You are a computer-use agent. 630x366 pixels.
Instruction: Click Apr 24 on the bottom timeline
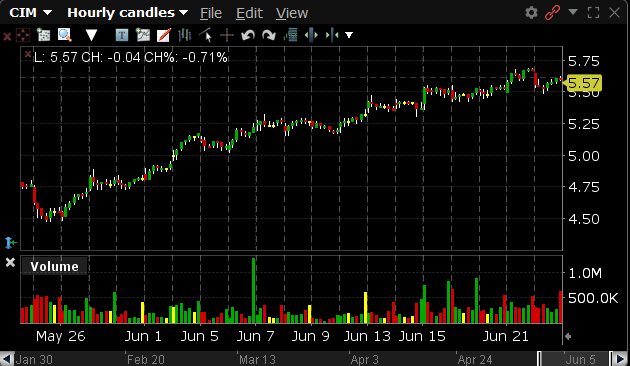tap(475, 360)
